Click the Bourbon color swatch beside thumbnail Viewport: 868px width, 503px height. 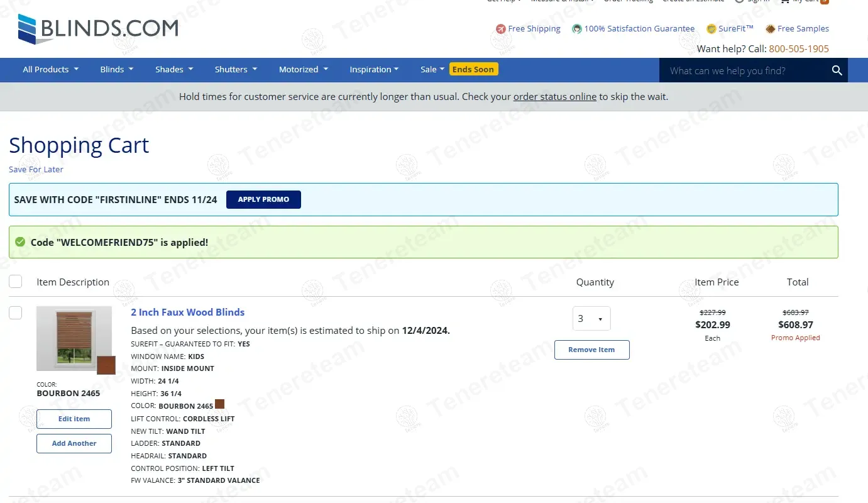point(106,365)
